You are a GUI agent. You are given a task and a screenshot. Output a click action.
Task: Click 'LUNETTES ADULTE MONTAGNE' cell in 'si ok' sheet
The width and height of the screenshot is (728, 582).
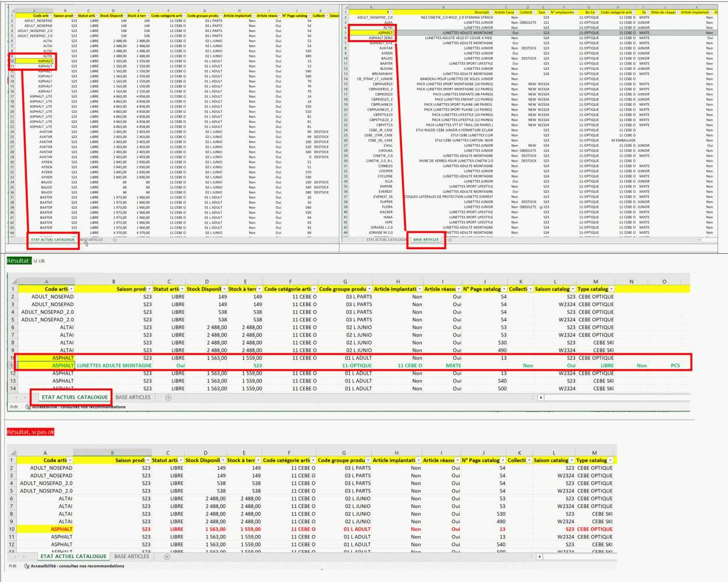click(x=114, y=365)
